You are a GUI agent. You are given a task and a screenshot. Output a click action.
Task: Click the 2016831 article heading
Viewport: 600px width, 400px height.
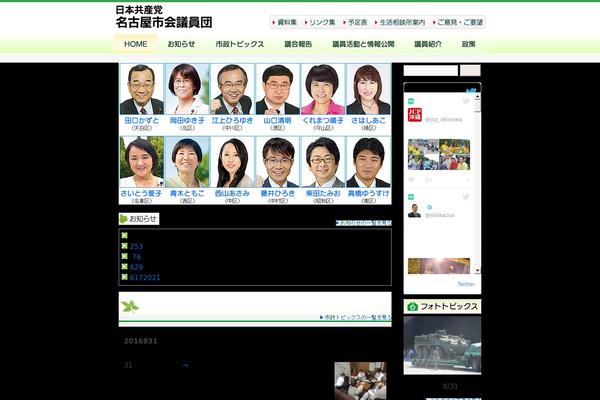tap(140, 341)
